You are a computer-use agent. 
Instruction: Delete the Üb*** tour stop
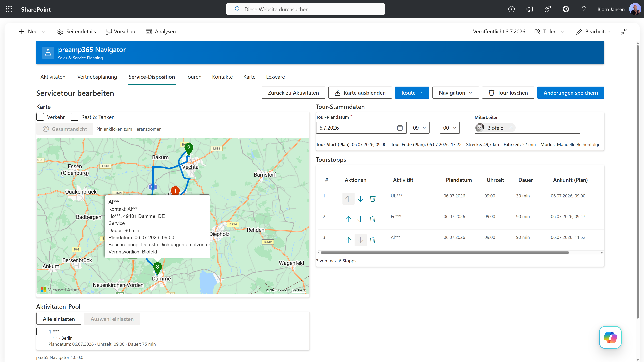pyautogui.click(x=373, y=198)
